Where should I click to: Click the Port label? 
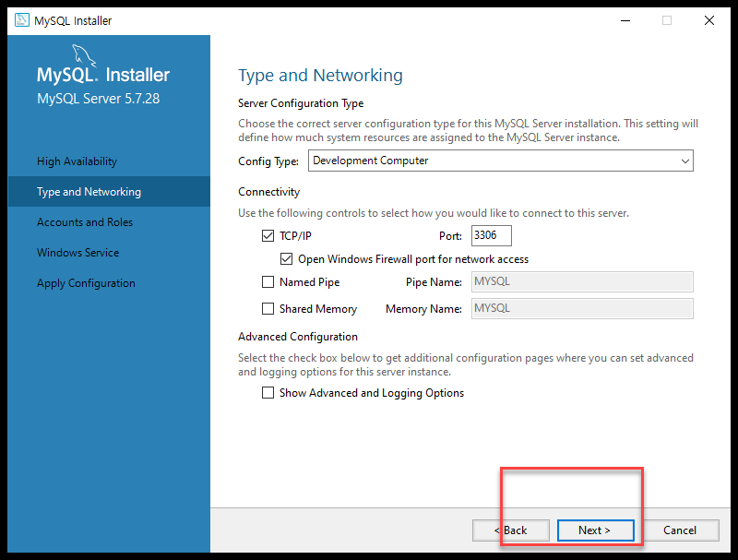coord(450,236)
